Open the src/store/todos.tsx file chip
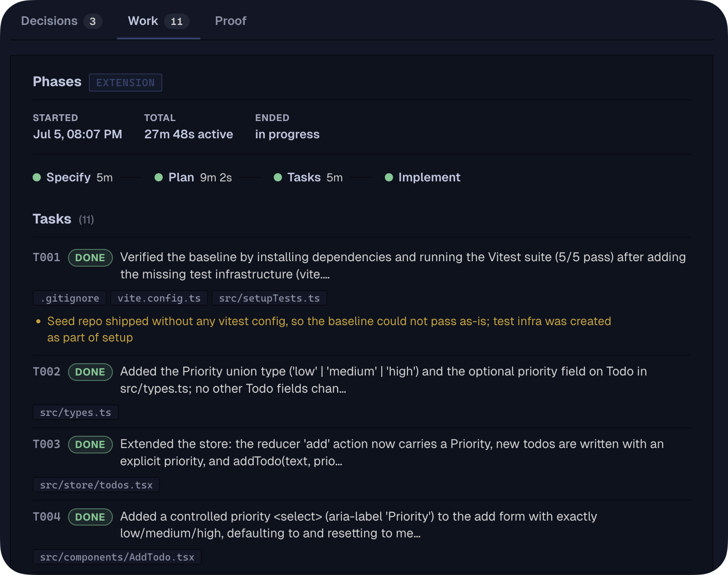Screen dimensions: 728x575 (96, 485)
